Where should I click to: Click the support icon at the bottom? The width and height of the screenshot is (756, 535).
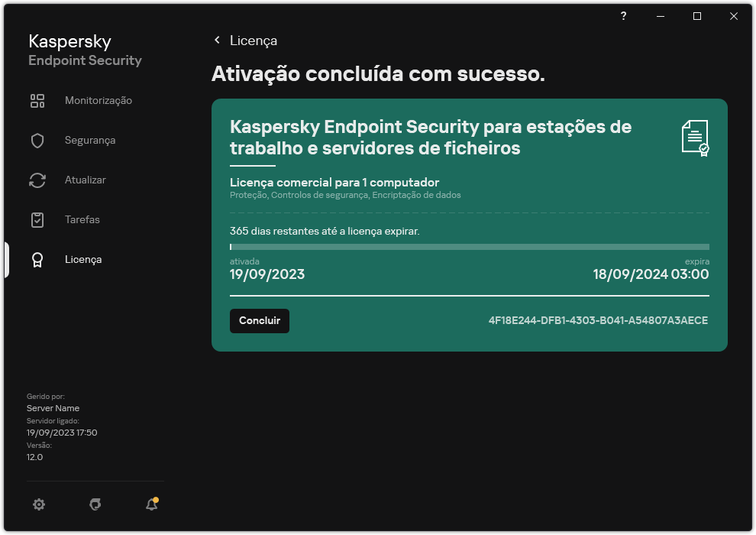(95, 504)
